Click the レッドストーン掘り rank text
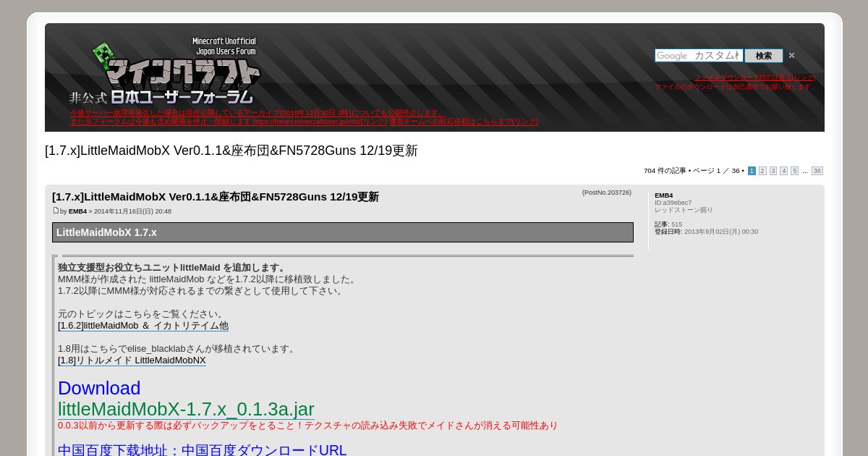Viewport: 868px width, 456px height. [x=684, y=210]
